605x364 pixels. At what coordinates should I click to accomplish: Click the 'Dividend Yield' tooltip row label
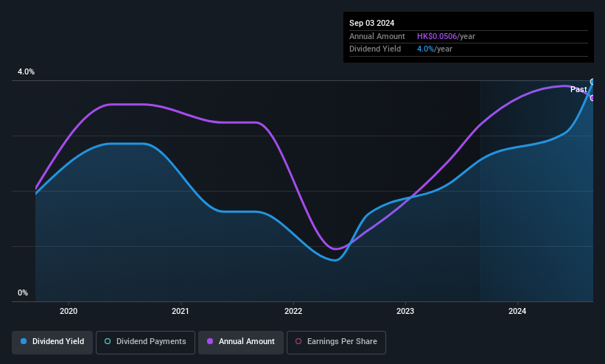pos(375,49)
